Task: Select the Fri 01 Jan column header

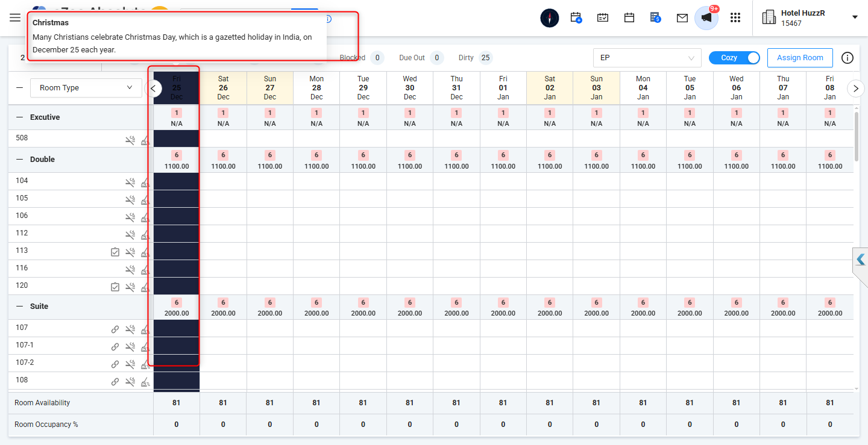Action: [503, 88]
